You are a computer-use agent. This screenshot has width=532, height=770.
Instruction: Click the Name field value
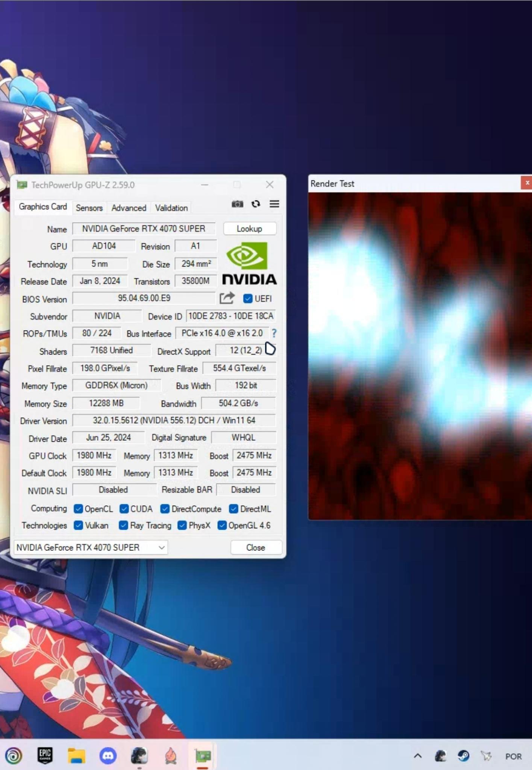coord(144,229)
